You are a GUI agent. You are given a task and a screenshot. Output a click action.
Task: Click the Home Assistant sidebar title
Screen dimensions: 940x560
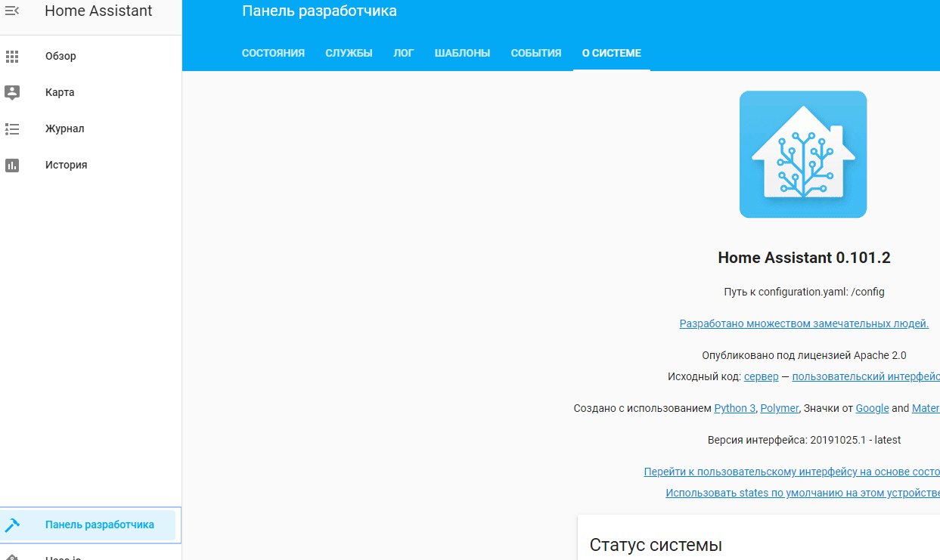click(98, 11)
